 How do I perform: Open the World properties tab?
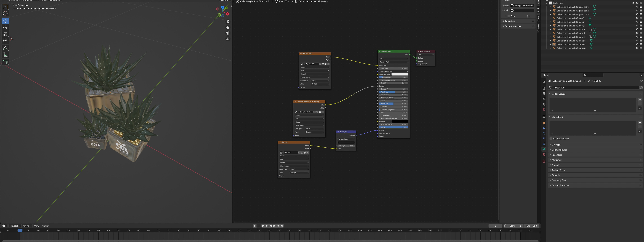coord(544,110)
